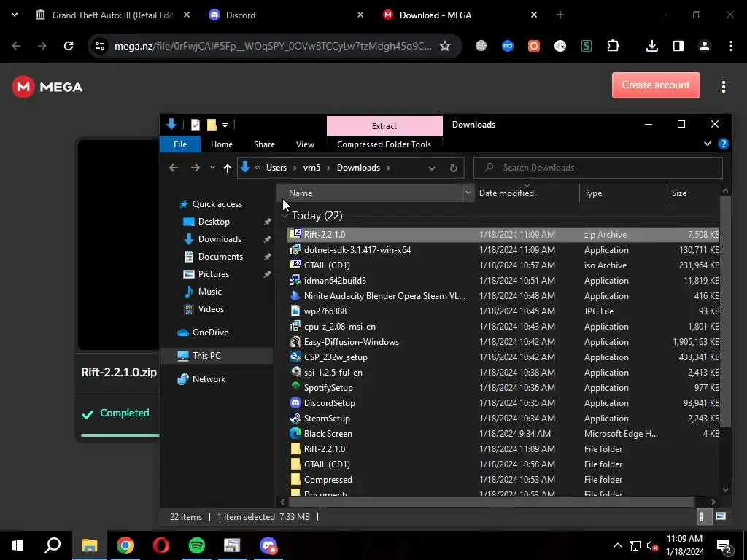The width and height of the screenshot is (747, 560).
Task: Click the vm5 breadcrumb segment
Action: pos(311,168)
